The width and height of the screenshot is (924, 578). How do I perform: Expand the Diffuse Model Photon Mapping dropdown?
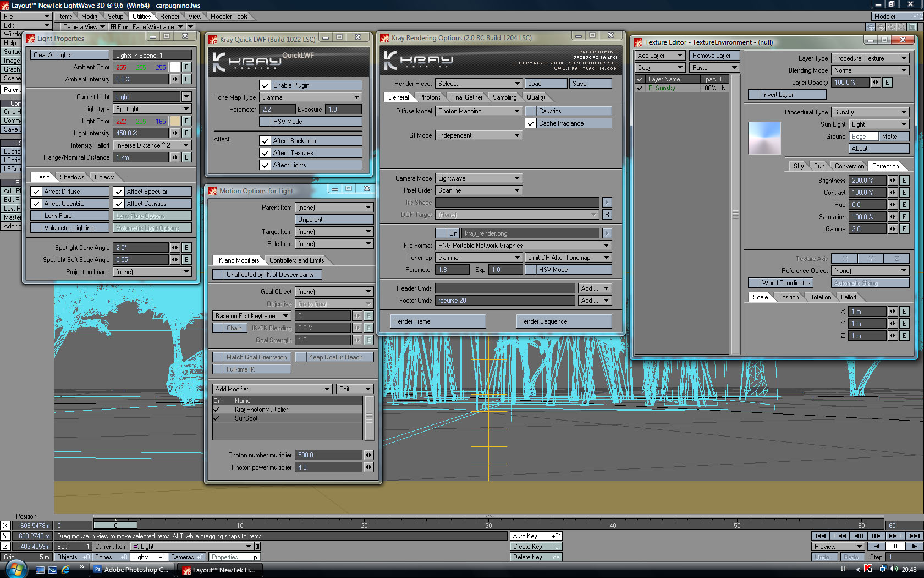479,111
